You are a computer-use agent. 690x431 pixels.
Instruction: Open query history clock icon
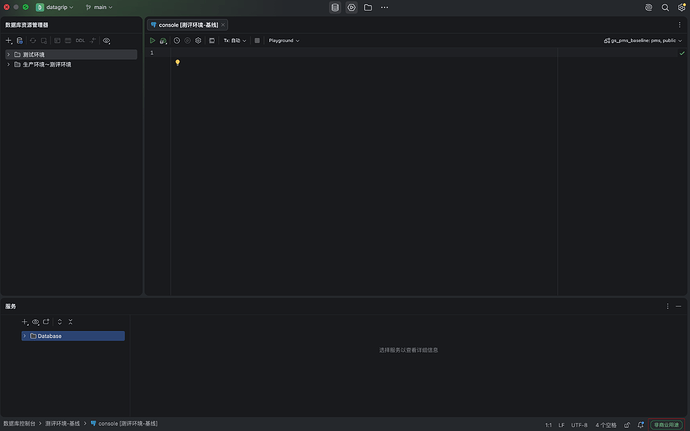[x=177, y=41]
